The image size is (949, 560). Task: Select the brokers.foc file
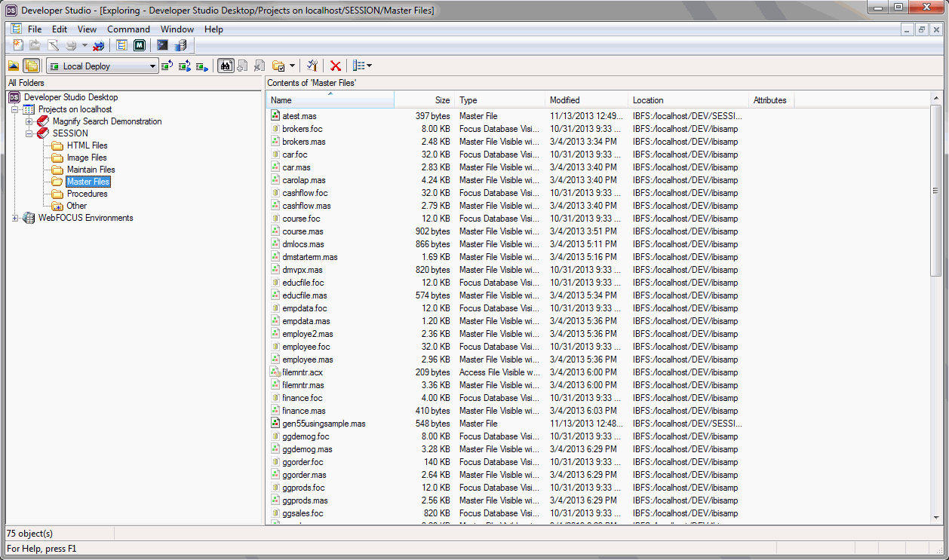[x=302, y=129]
